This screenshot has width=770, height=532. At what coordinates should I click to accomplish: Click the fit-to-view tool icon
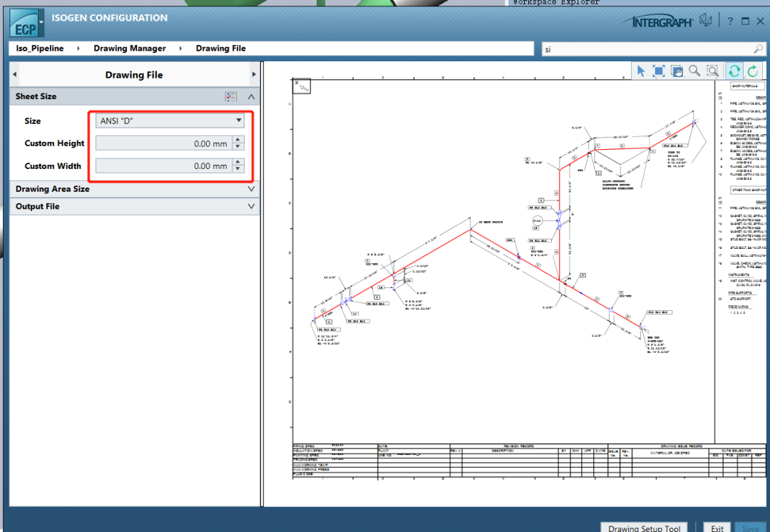click(659, 71)
